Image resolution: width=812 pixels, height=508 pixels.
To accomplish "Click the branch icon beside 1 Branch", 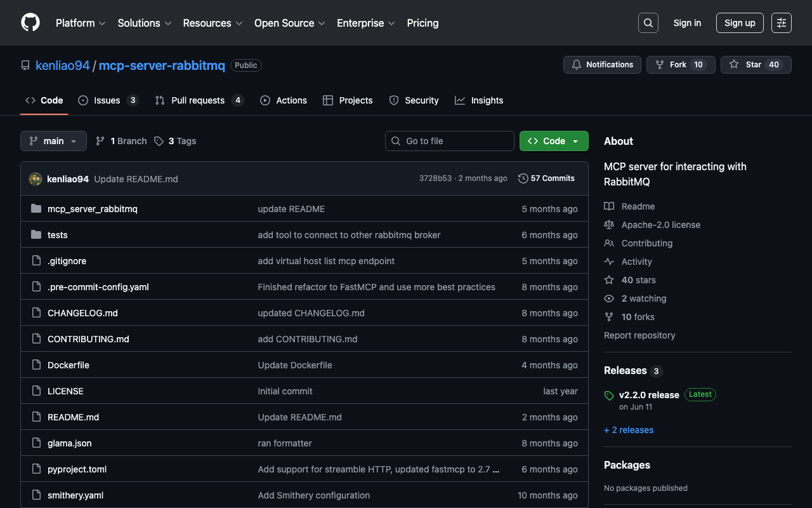I will [x=100, y=141].
